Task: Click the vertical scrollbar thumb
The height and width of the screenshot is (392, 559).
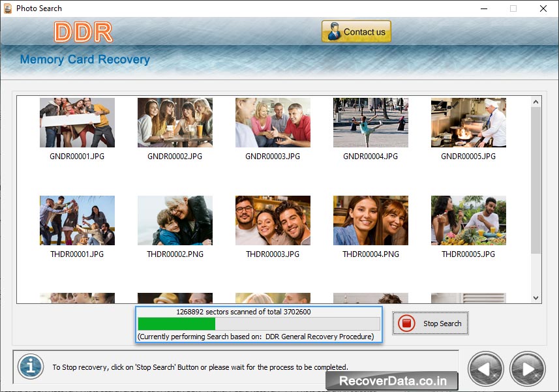Action: 536,179
